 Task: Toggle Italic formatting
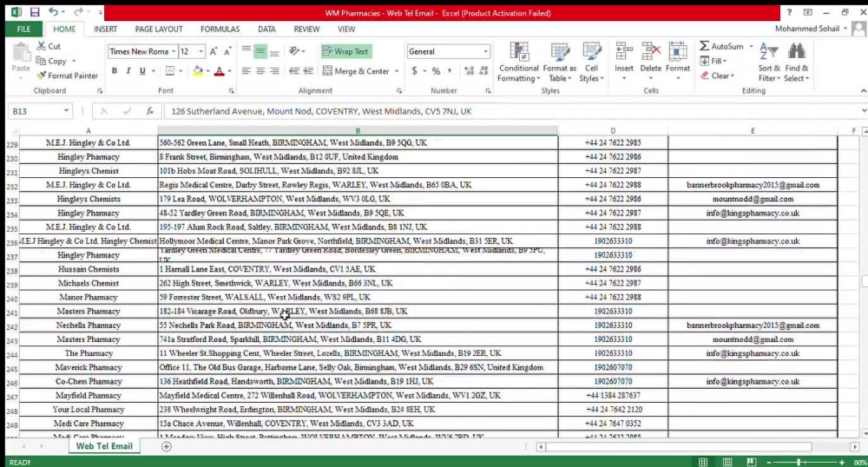coord(128,71)
